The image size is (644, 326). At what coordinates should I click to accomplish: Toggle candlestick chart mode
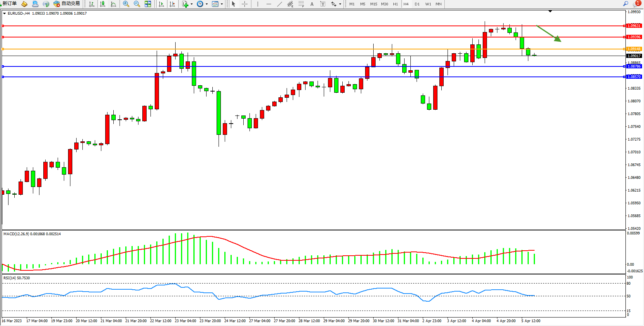102,4
